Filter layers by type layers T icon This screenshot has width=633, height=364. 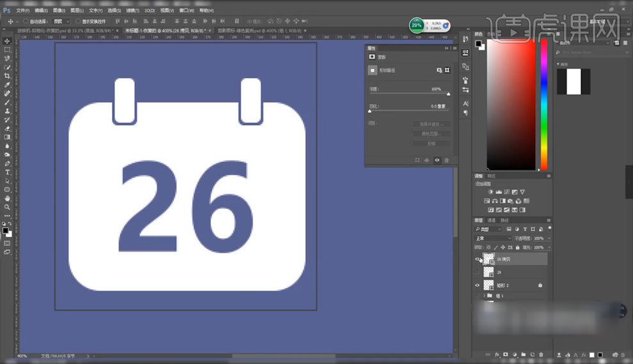pos(525,229)
